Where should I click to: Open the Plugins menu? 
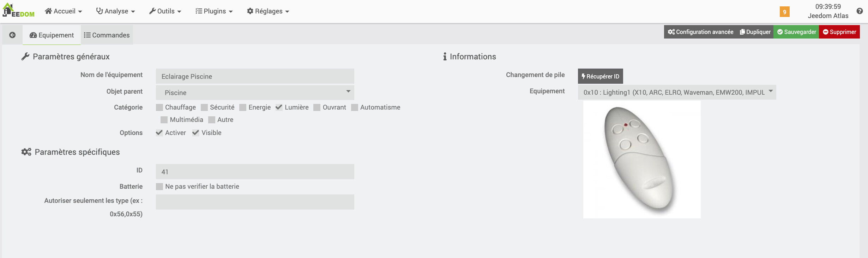coord(214,11)
